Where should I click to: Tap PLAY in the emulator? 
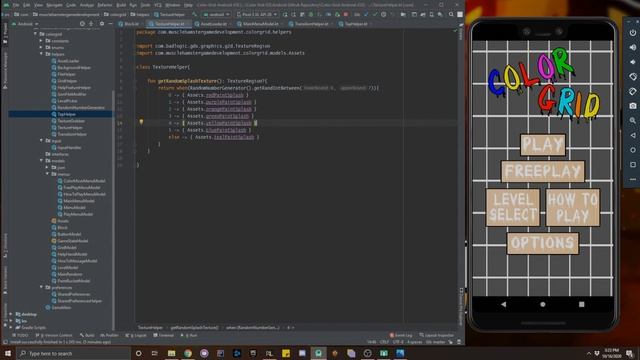pos(543,144)
